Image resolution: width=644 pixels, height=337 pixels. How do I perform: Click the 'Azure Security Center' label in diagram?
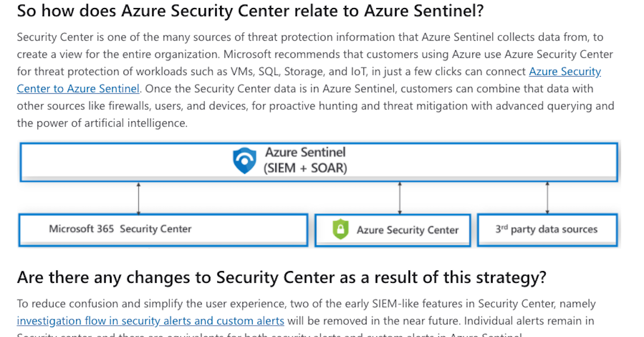[x=407, y=230]
